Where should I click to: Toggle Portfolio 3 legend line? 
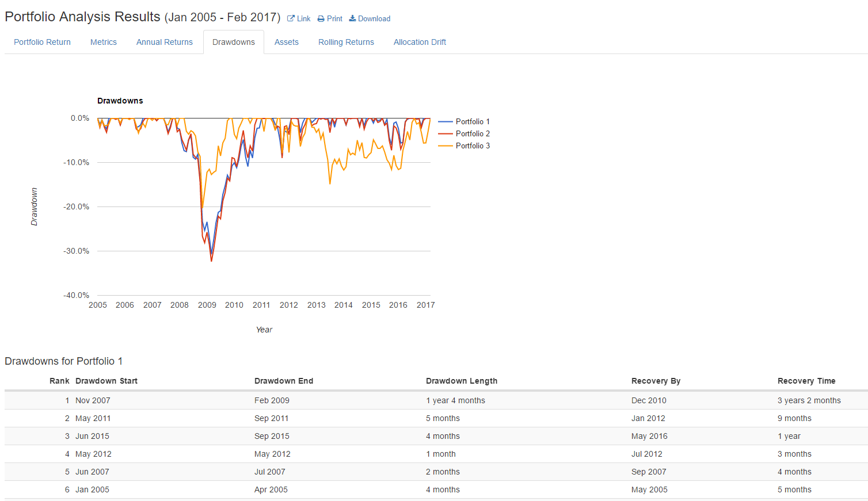[446, 146]
